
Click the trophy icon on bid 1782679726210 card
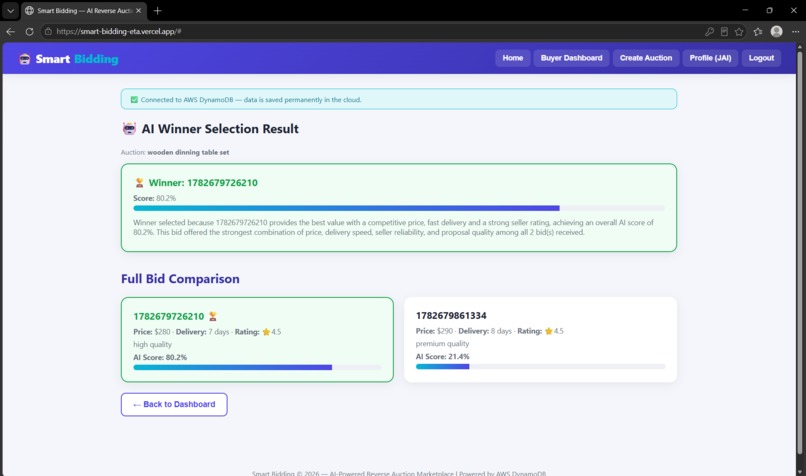[213, 316]
